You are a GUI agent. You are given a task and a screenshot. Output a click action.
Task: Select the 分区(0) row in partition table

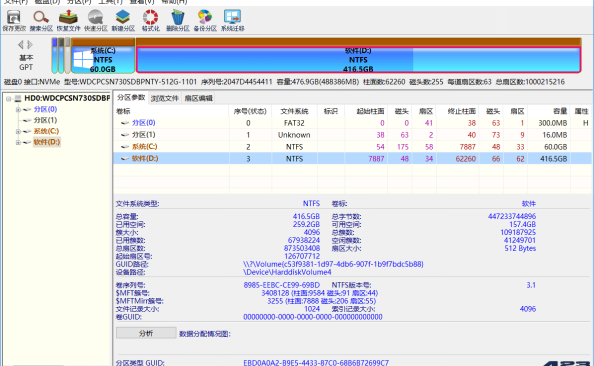point(352,123)
